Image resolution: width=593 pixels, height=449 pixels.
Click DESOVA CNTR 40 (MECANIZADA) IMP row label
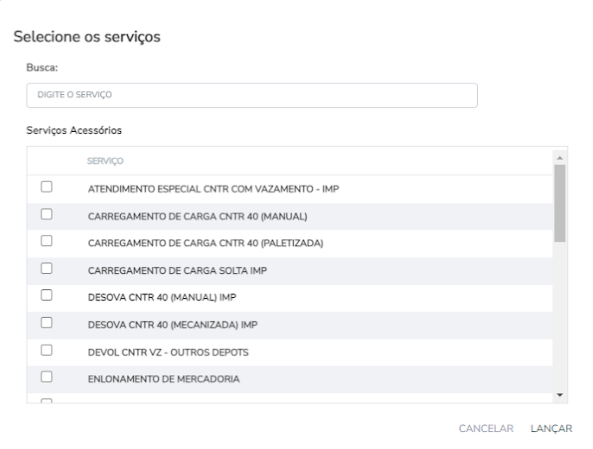[x=173, y=325]
